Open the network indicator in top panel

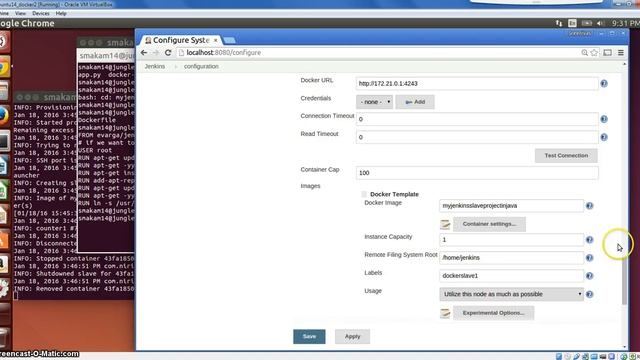559,23
